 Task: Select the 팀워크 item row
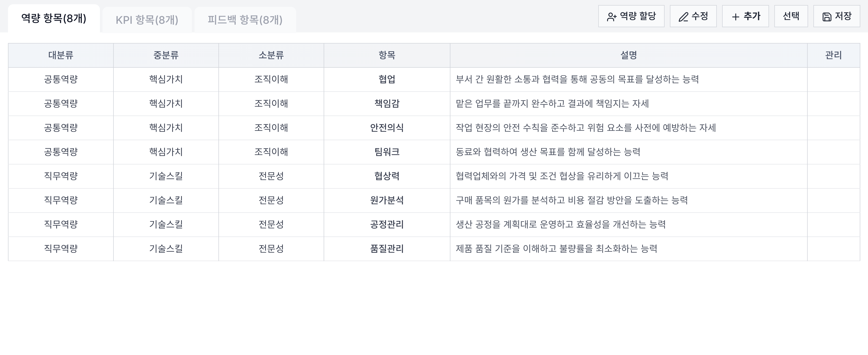387,152
